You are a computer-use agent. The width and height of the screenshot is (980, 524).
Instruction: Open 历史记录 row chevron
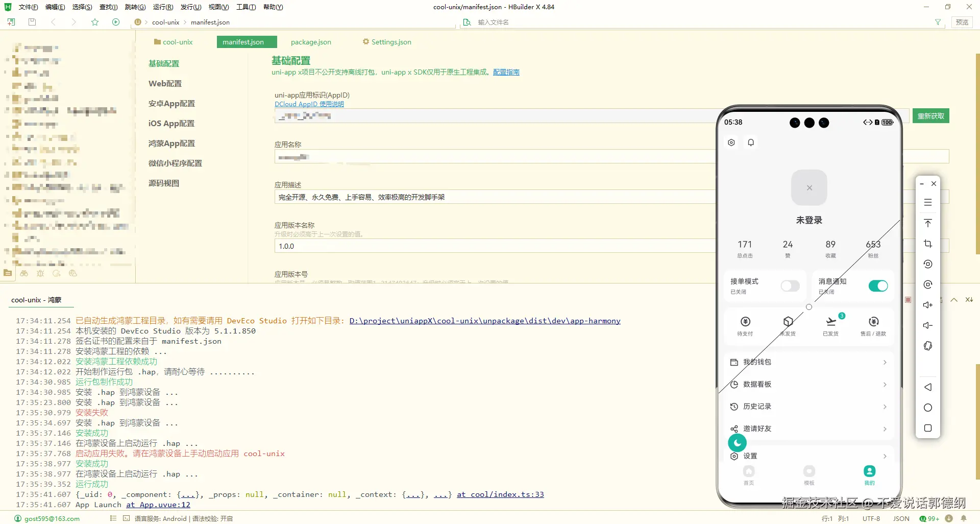point(885,407)
